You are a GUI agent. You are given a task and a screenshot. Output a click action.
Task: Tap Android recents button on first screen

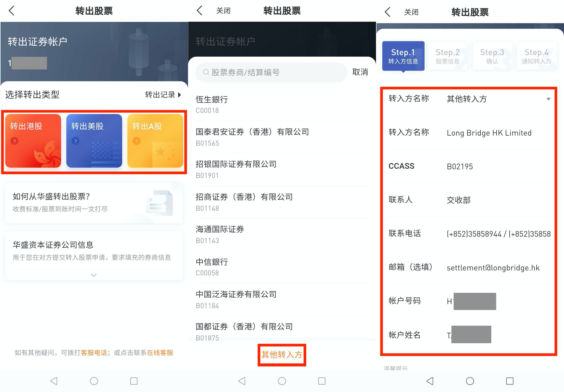click(134, 381)
